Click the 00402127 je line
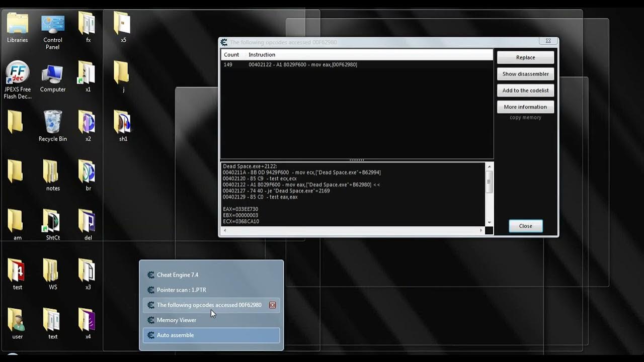 tap(276, 191)
